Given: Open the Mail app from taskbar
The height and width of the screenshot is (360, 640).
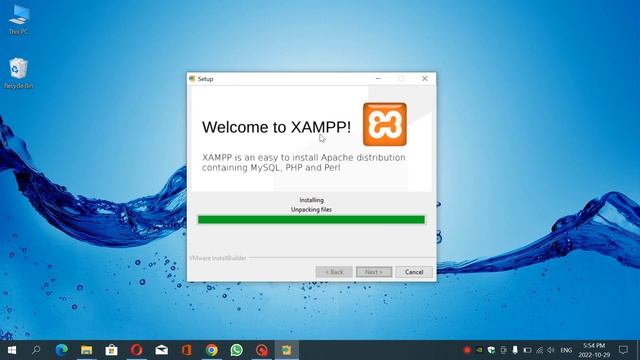Looking at the screenshot, I should click(162, 350).
